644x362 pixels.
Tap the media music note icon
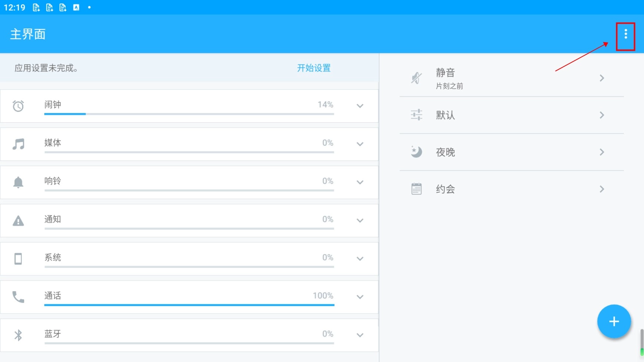pyautogui.click(x=18, y=144)
